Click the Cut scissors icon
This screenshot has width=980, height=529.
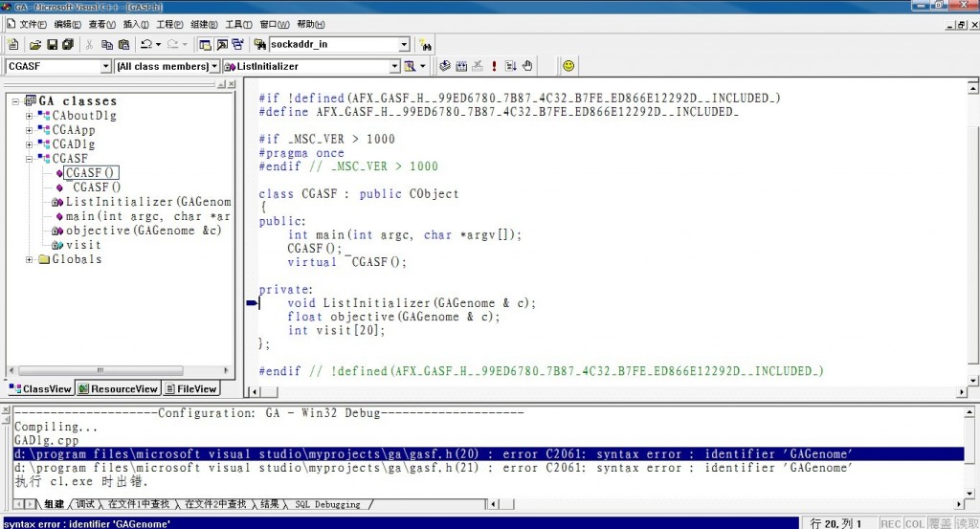(89, 44)
